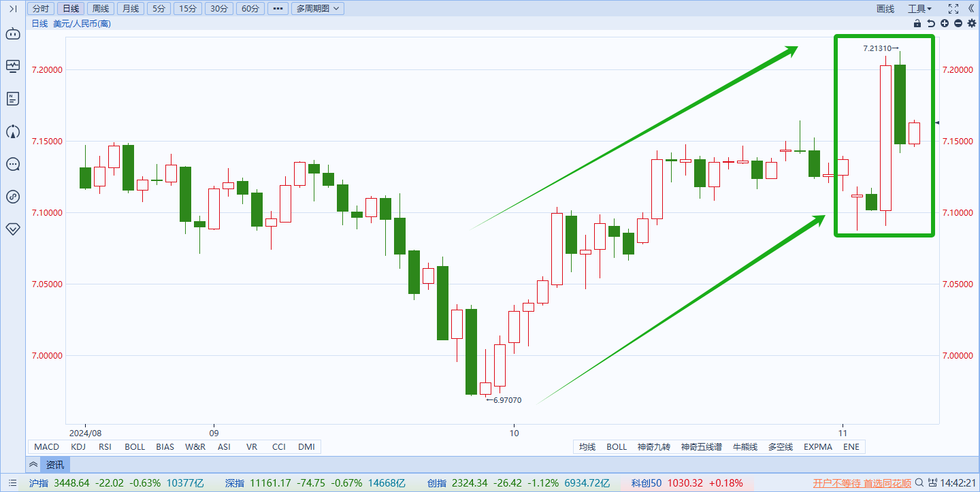Open the robot assistant in sidebar
Screen dimensions: 980x492
click(x=13, y=33)
